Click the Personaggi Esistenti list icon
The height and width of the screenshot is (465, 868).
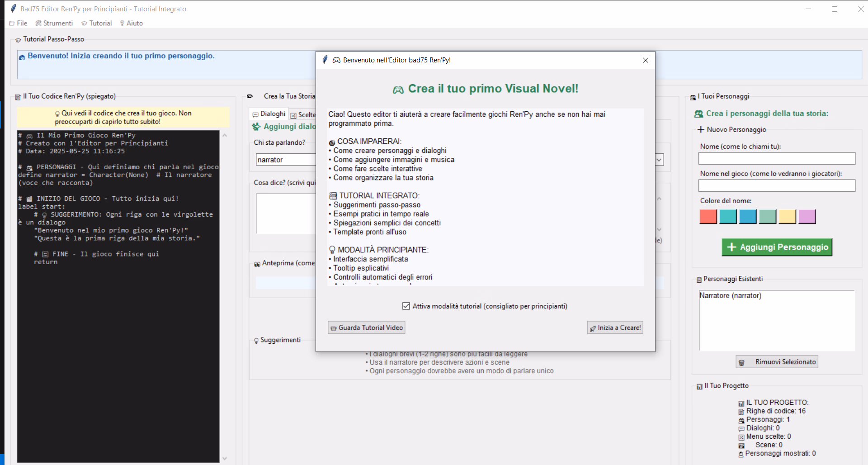pos(699,280)
